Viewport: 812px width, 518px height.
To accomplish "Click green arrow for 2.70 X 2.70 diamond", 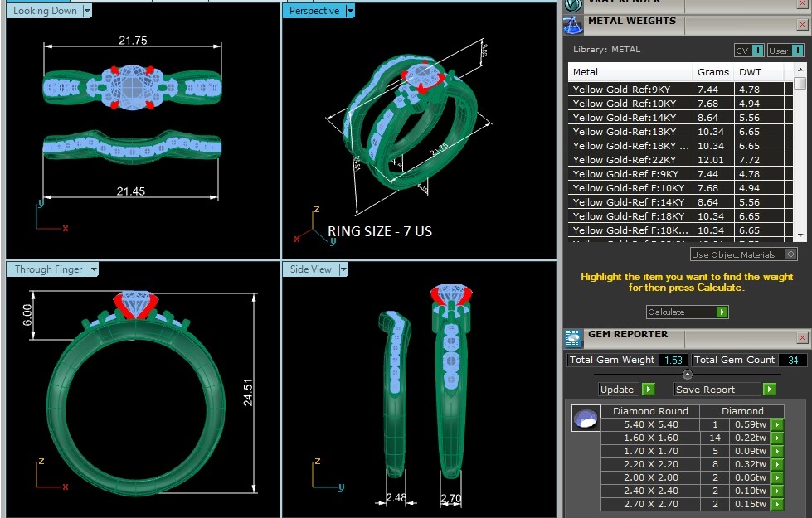I will [x=777, y=504].
